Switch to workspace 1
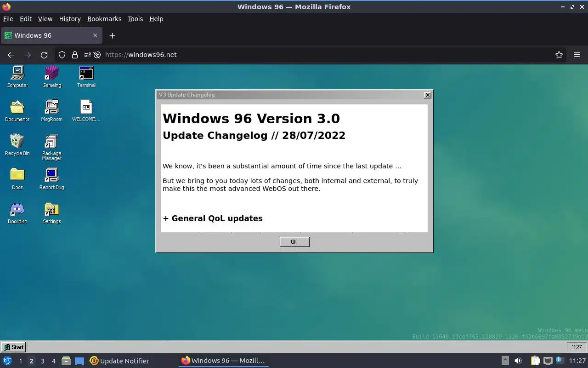The height and width of the screenshot is (368, 588). point(20,361)
